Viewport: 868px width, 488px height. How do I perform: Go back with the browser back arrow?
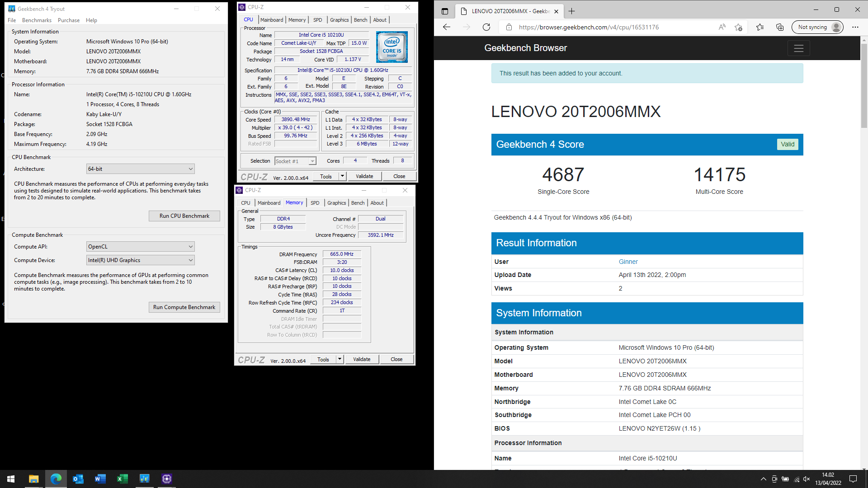pos(447,27)
